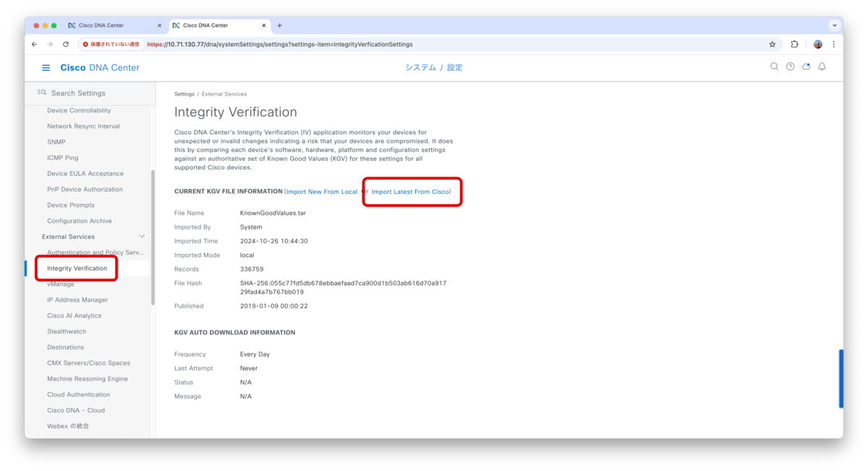Open new browser tab with plus

[x=280, y=25]
